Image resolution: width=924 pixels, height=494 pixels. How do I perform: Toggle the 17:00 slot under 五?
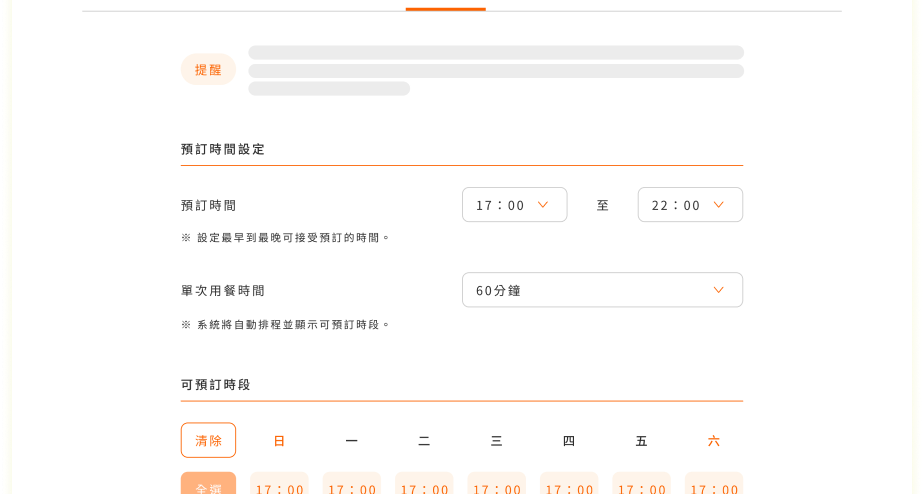(641, 485)
